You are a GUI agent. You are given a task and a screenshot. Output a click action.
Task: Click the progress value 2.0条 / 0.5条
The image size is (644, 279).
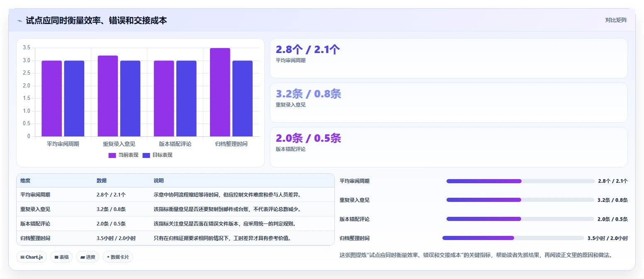[x=612, y=219]
